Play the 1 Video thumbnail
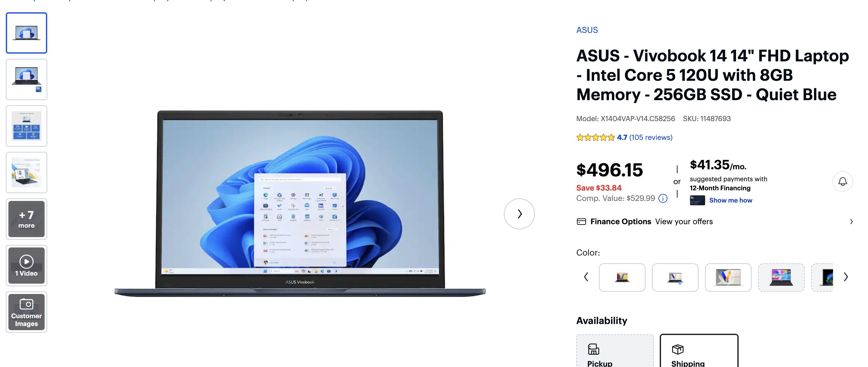Image resolution: width=868 pixels, height=367 pixels. [x=26, y=265]
